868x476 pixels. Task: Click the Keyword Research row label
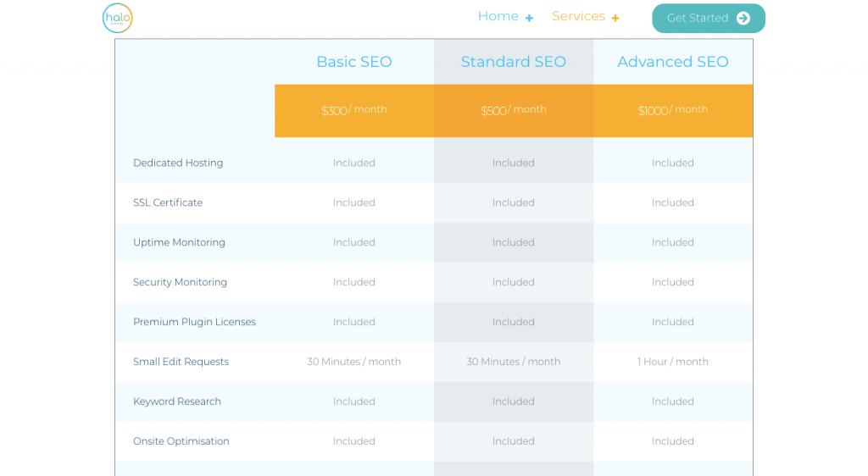177,402
